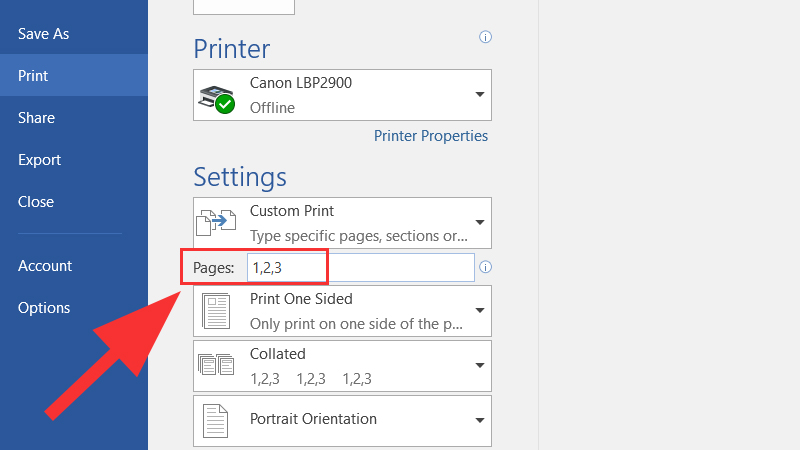Screen dimensions: 800x450
Task: Open Word Options from the sidebar
Action: click(x=44, y=308)
